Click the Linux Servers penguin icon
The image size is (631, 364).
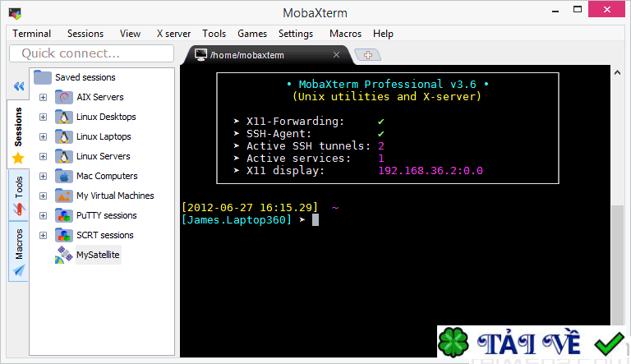[63, 156]
